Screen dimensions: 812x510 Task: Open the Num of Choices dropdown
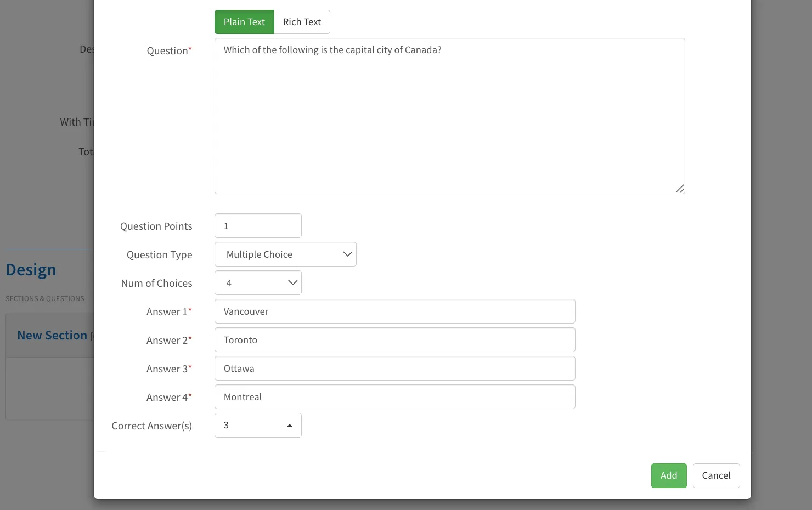(258, 283)
